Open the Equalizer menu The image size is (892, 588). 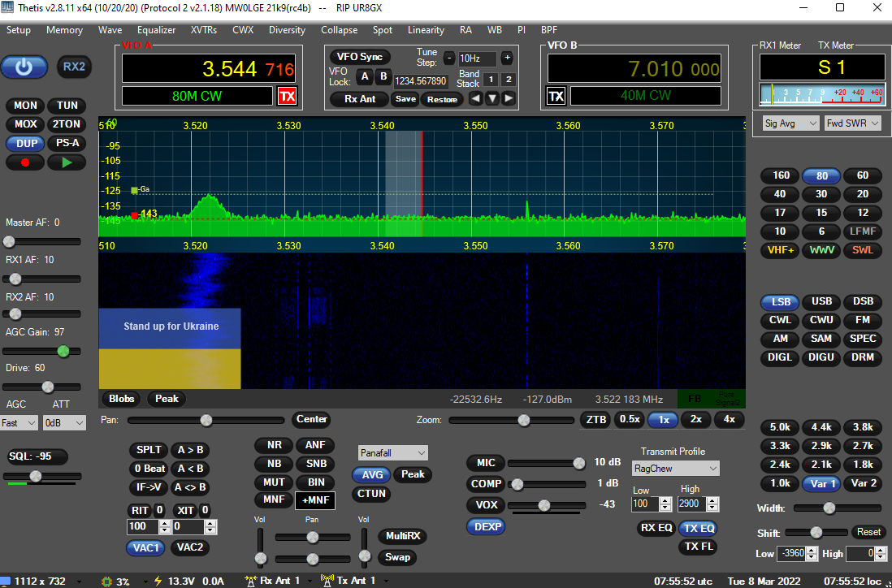[x=156, y=30]
